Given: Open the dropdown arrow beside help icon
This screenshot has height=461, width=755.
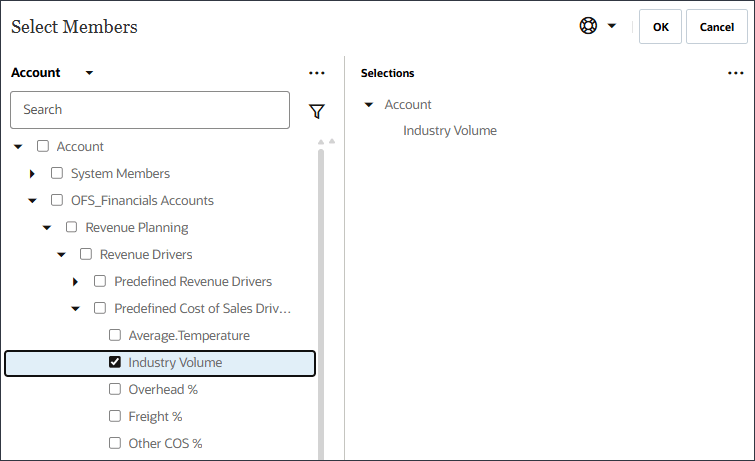Looking at the screenshot, I should click(612, 27).
